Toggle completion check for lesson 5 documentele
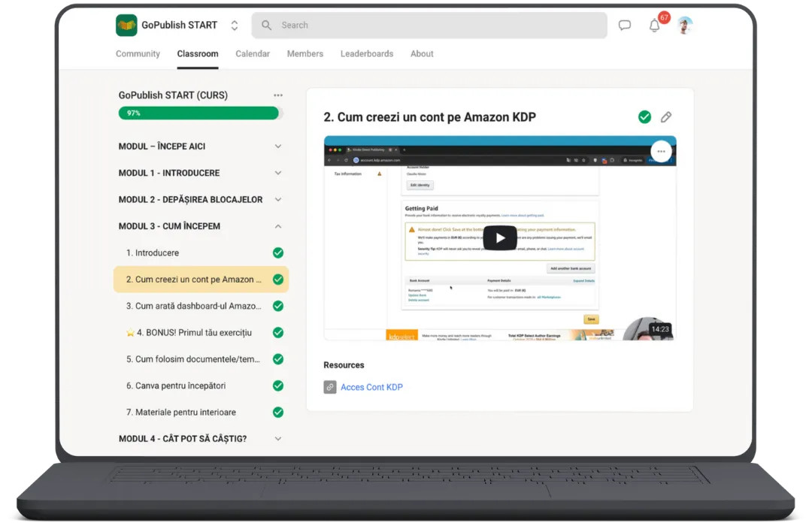The image size is (812, 526). 278,359
